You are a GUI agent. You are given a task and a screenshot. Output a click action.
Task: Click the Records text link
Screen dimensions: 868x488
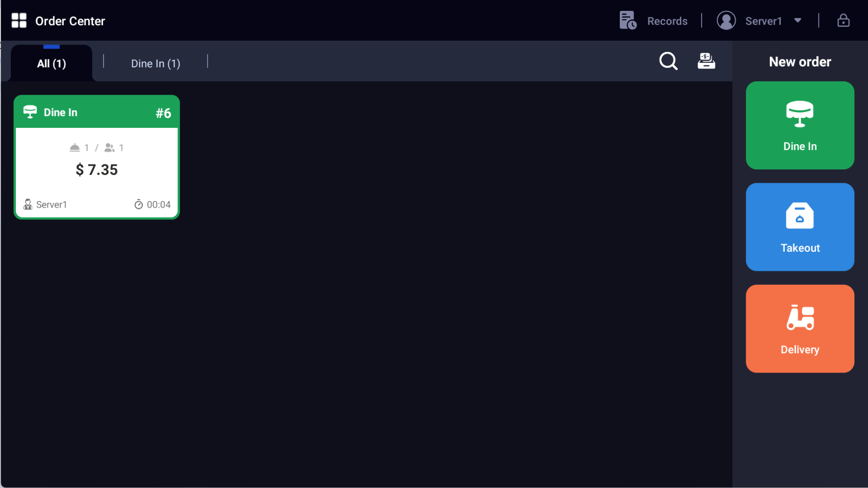coord(667,21)
